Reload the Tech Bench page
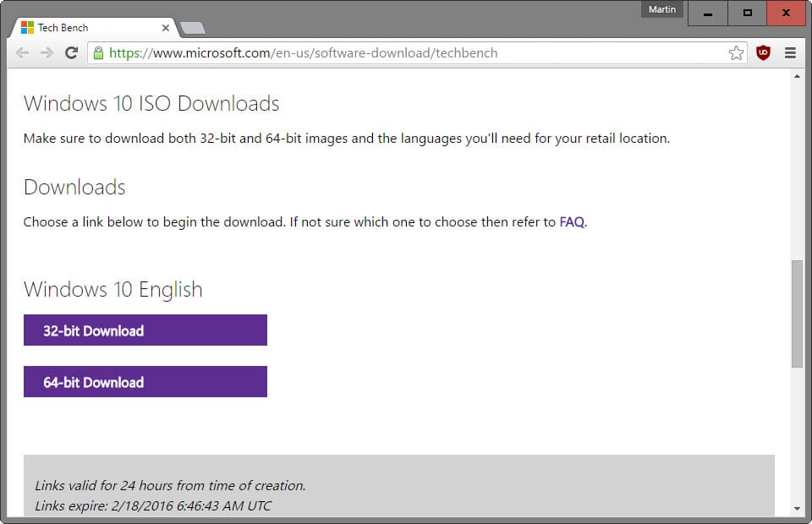The width and height of the screenshot is (812, 524). [71, 52]
